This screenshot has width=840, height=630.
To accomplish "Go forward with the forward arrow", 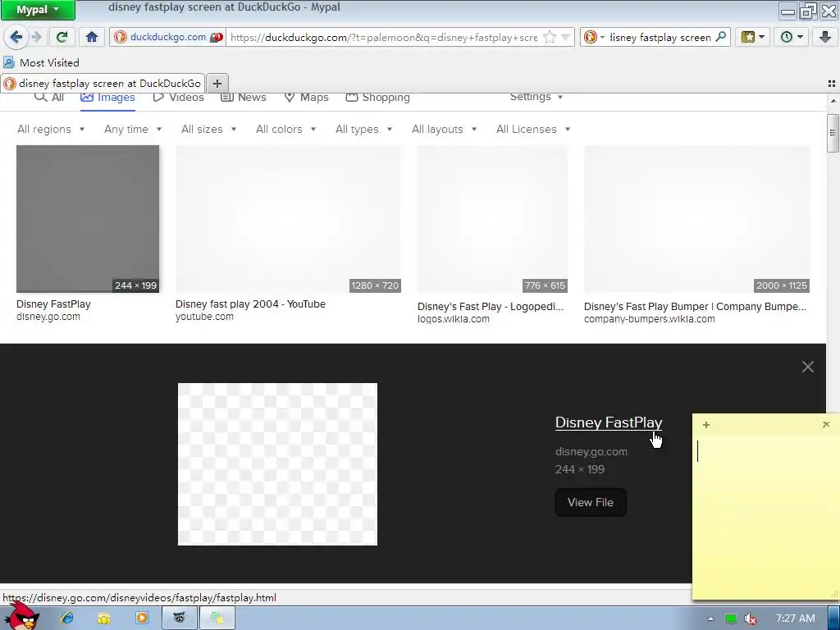I will (36, 37).
